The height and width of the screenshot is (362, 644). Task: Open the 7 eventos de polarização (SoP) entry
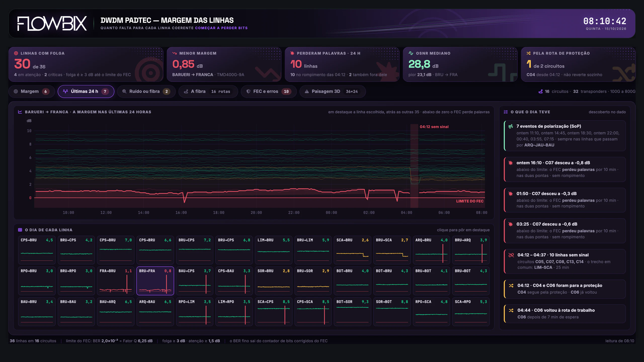click(565, 136)
